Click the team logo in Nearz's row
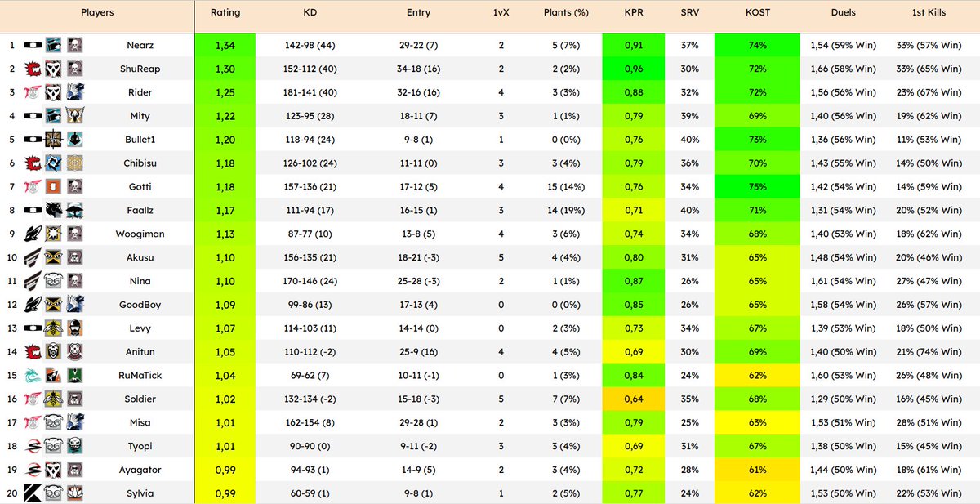This screenshot has height=504, width=980. point(33,46)
